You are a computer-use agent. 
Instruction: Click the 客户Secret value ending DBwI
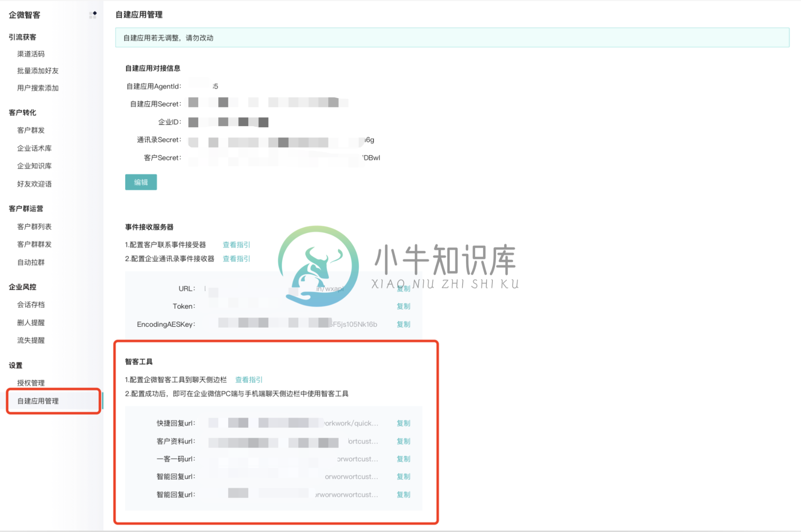(x=285, y=158)
